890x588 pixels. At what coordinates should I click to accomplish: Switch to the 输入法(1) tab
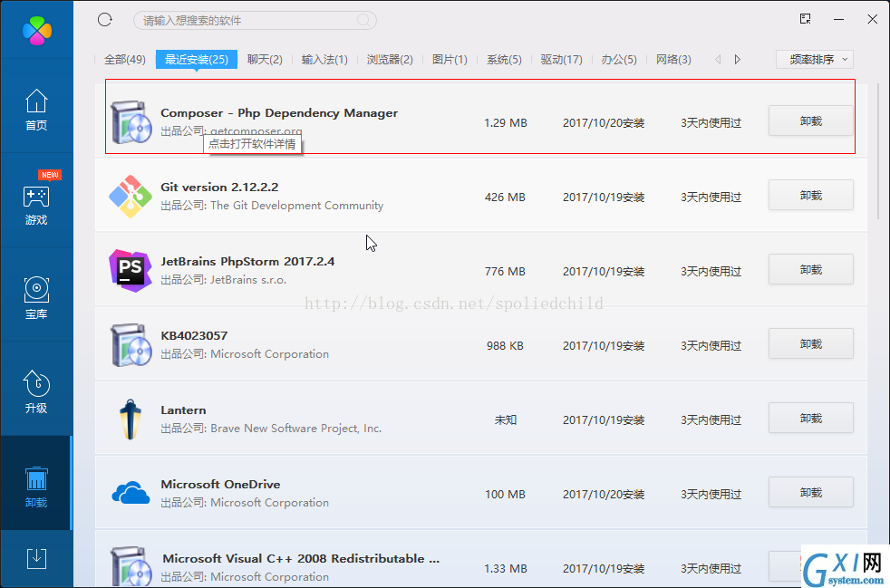tap(324, 60)
